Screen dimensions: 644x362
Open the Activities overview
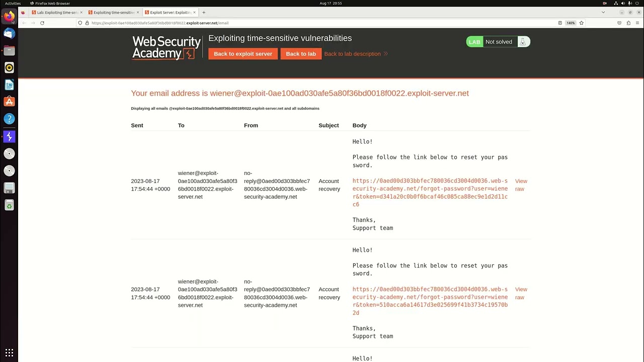13,4
